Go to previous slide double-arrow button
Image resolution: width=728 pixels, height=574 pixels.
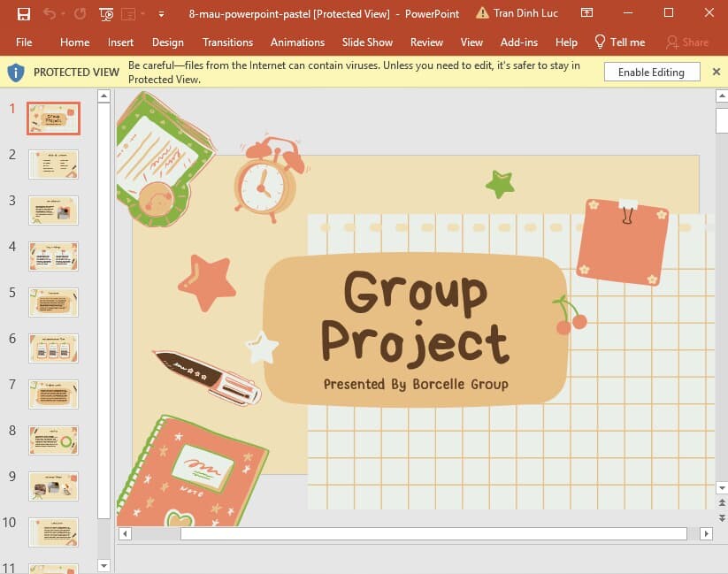pyautogui.click(x=722, y=502)
